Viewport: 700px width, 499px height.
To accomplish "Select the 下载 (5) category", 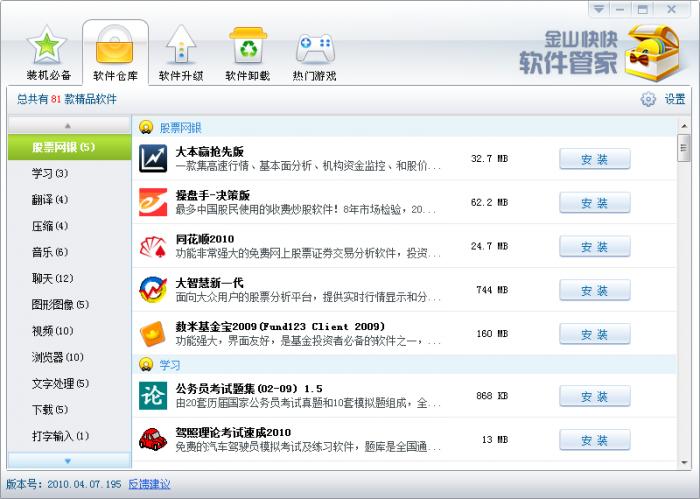I will (x=70, y=409).
